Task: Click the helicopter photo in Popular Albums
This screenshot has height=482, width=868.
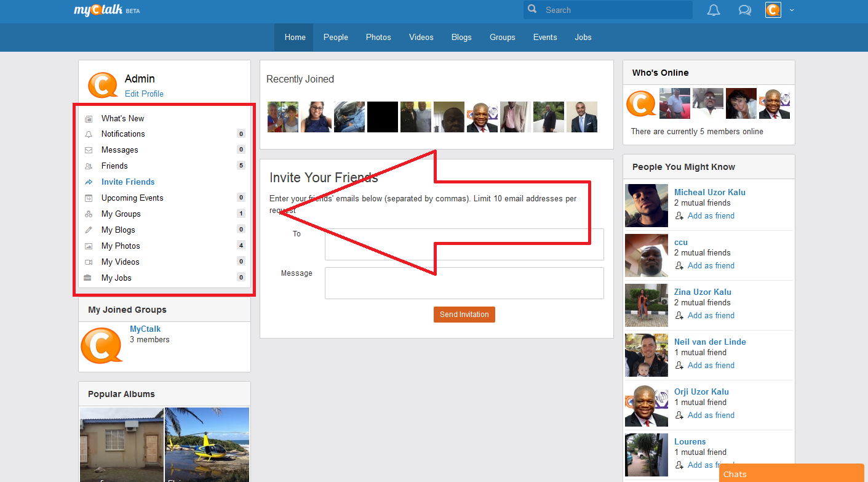Action: 207,444
